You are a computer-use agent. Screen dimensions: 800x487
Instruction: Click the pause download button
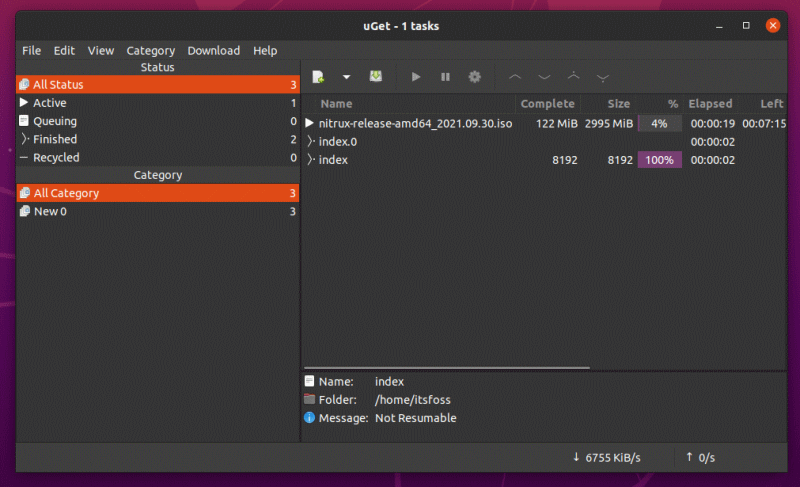[x=445, y=77]
